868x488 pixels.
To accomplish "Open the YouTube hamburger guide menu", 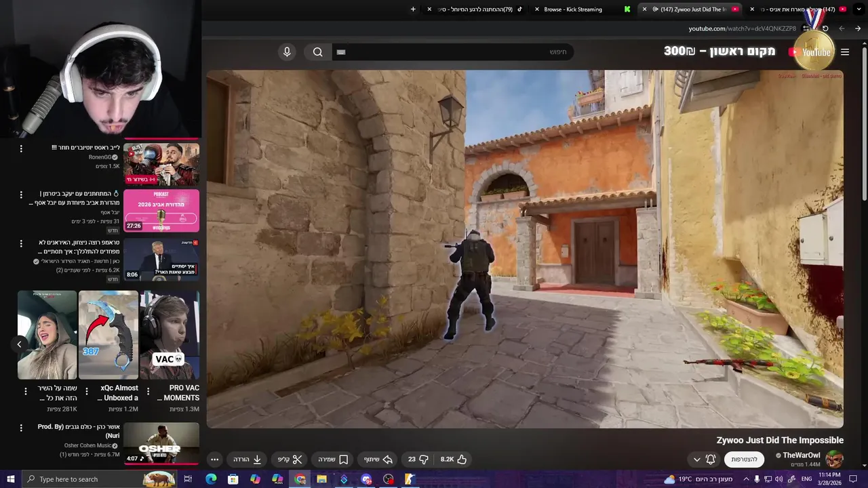I will tap(845, 52).
